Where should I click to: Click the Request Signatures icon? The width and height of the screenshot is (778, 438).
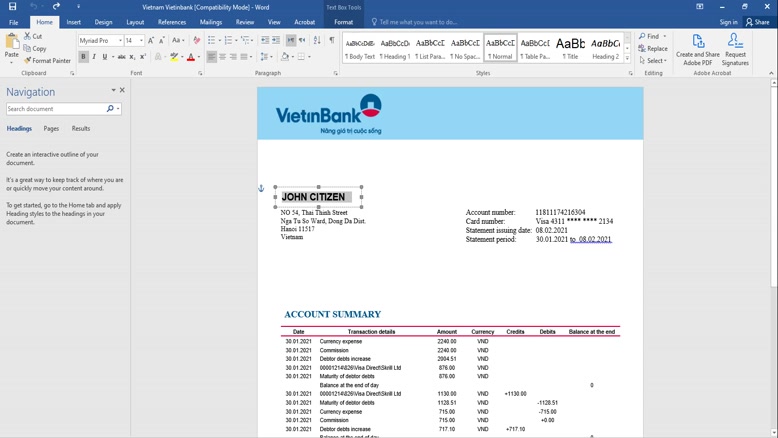(x=735, y=50)
